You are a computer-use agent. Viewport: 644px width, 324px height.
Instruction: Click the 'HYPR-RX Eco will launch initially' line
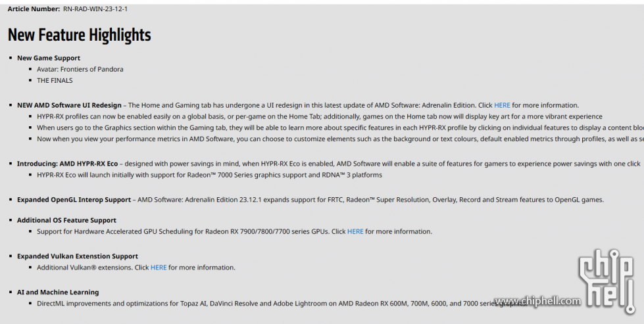click(x=209, y=175)
